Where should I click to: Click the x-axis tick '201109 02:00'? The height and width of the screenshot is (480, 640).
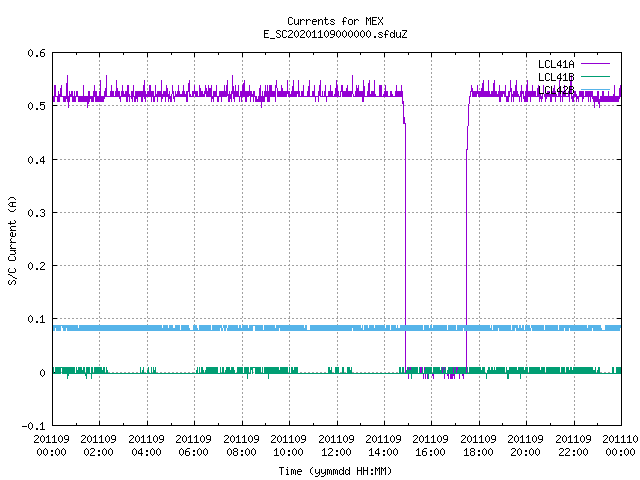point(98,446)
